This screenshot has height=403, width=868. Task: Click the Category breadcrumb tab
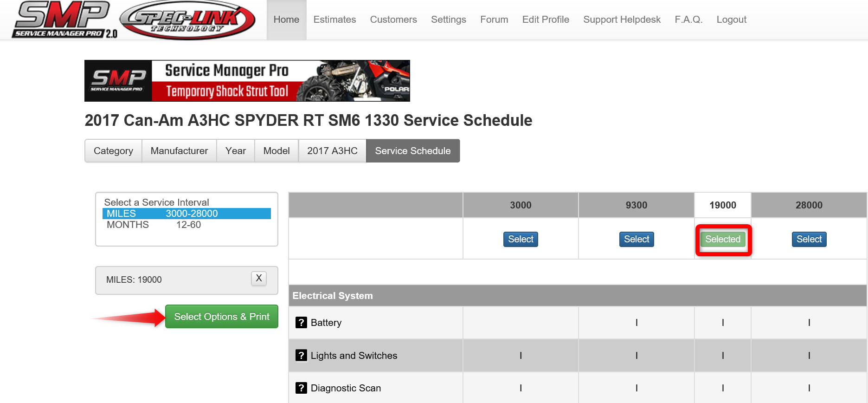pos(113,151)
